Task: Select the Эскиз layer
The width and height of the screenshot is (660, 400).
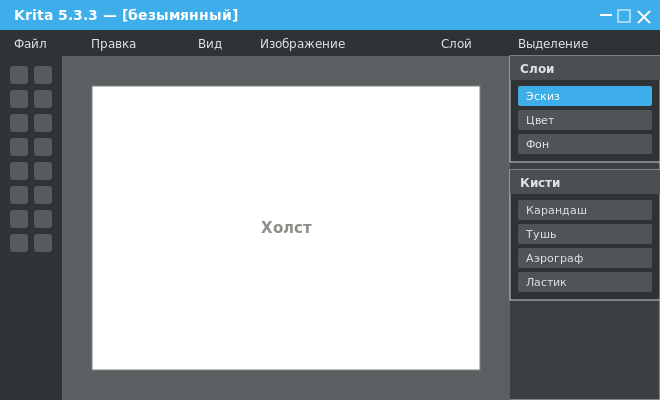Action: [585, 96]
